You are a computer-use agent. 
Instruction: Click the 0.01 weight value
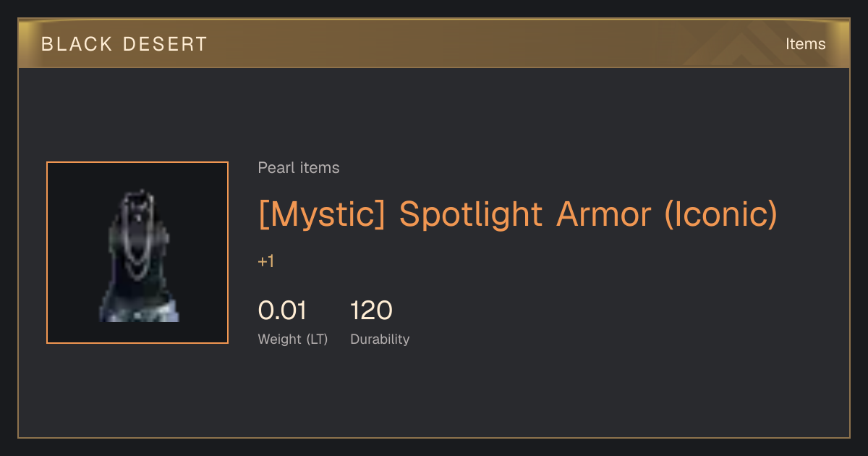tap(283, 311)
